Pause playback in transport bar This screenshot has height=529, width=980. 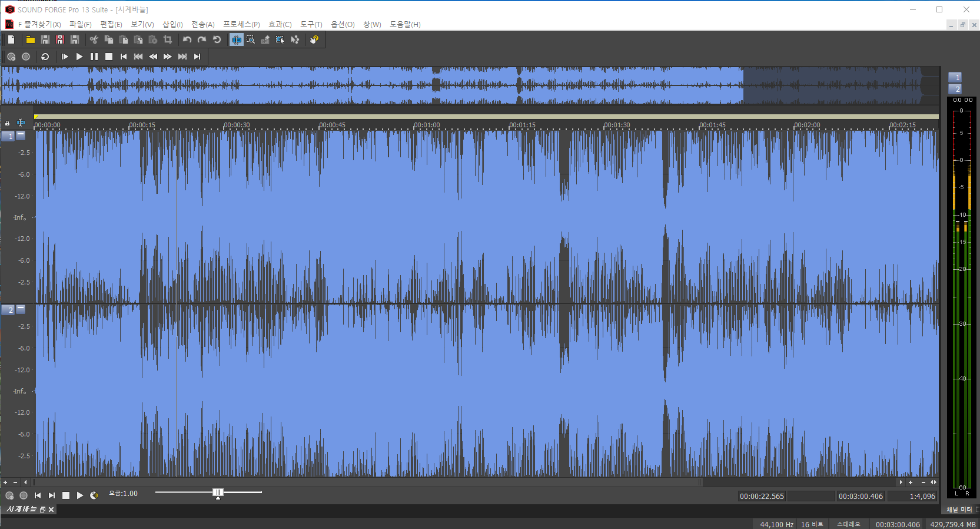click(94, 57)
